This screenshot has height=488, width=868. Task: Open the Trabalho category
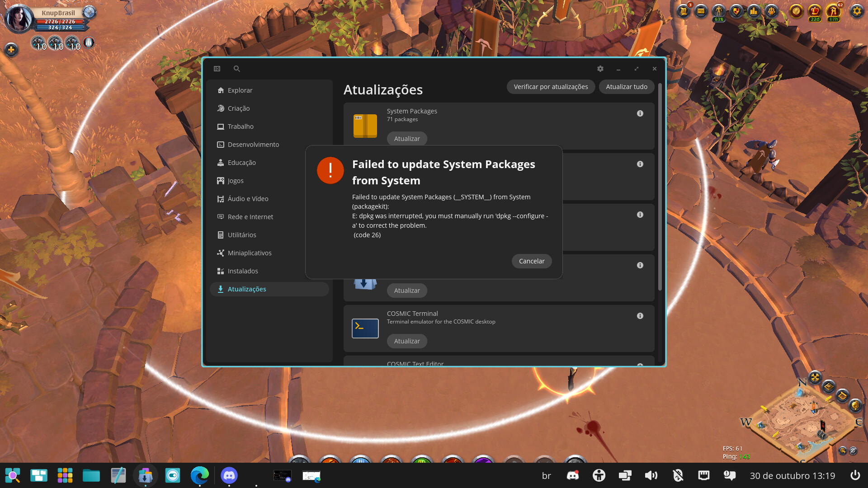tap(269, 127)
